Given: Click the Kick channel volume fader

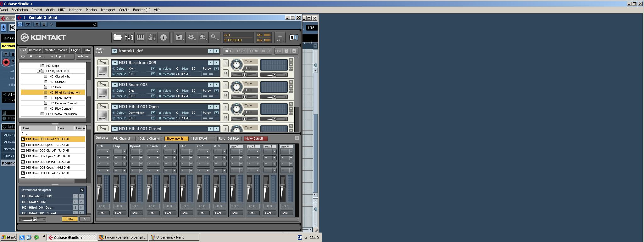Looking at the screenshot, I should click(99, 186).
